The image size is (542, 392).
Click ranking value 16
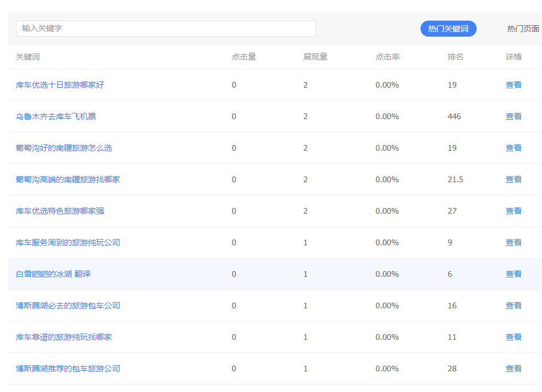coord(452,305)
